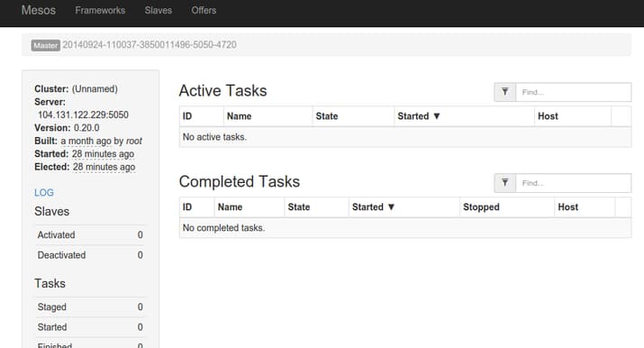This screenshot has width=644, height=348.
Task: Open the LOG link in sidebar
Action: click(44, 193)
